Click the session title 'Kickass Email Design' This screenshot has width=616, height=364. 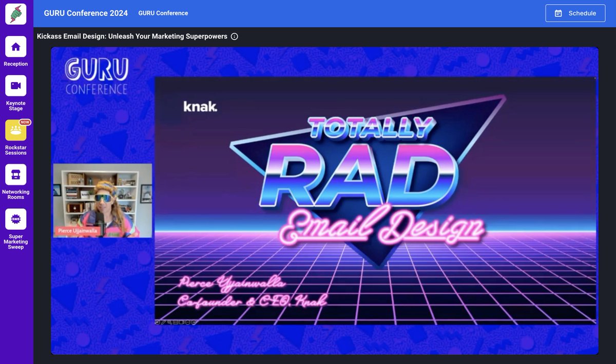click(x=132, y=36)
